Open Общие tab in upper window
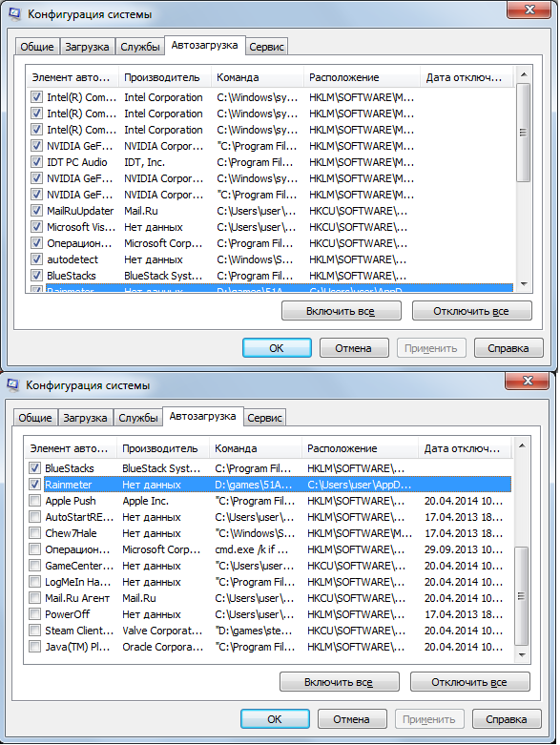 coord(37,47)
